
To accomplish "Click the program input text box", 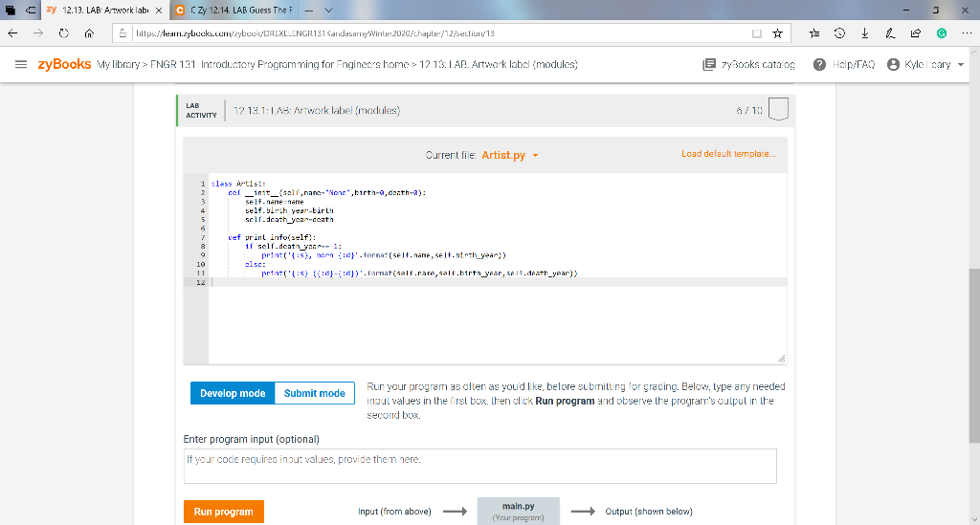I will click(x=480, y=466).
